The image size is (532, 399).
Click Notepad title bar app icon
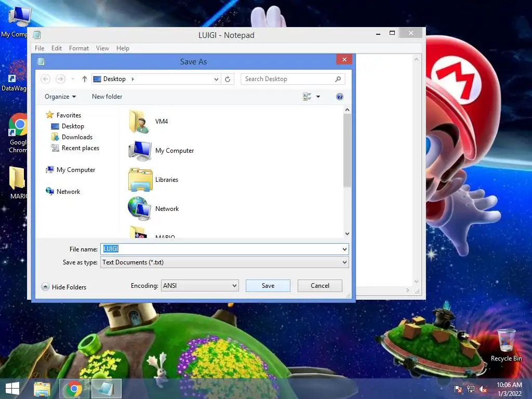[37, 35]
